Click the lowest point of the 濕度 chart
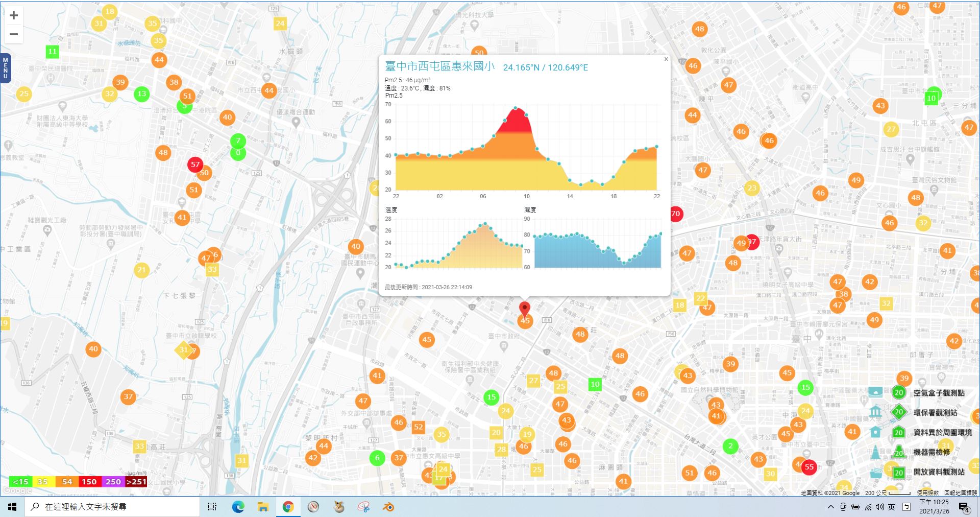This screenshot has width=980, height=517. [x=624, y=264]
